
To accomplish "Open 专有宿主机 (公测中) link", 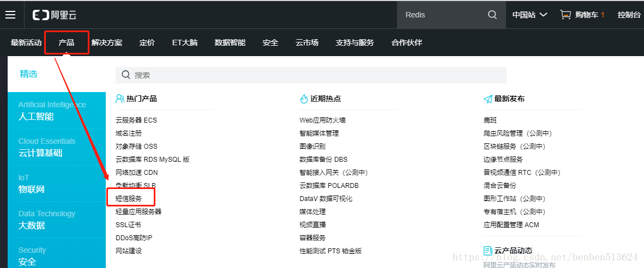I will tap(515, 212).
